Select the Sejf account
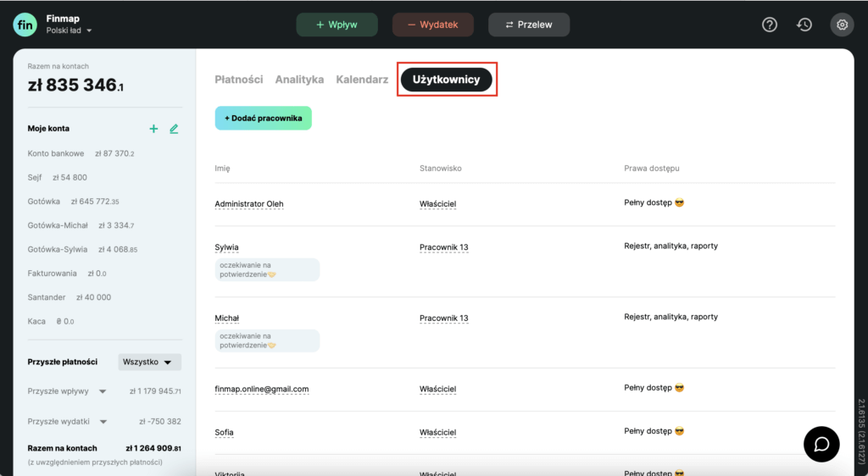This screenshot has width=868, height=476. tap(58, 178)
